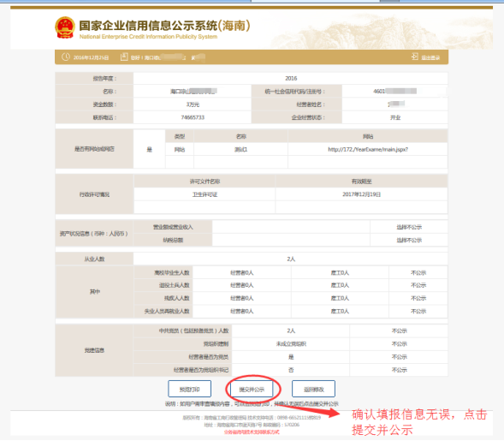Select the value 未成立党组织
The height and width of the screenshot is (441, 504).
291,344
